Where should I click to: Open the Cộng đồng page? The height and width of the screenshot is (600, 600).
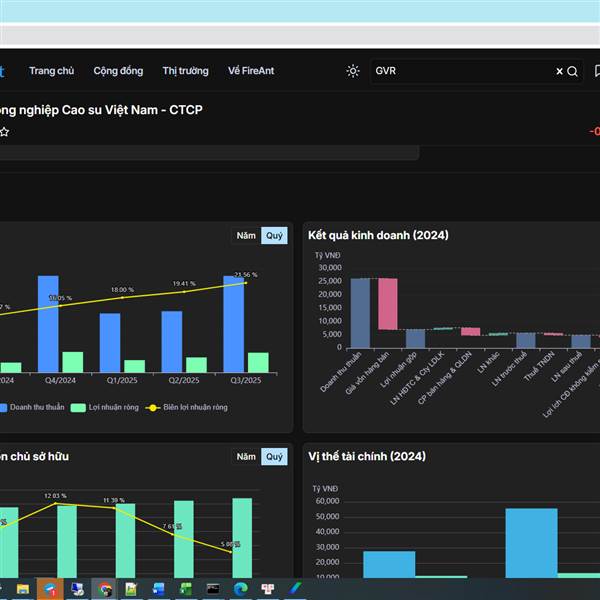tap(118, 71)
